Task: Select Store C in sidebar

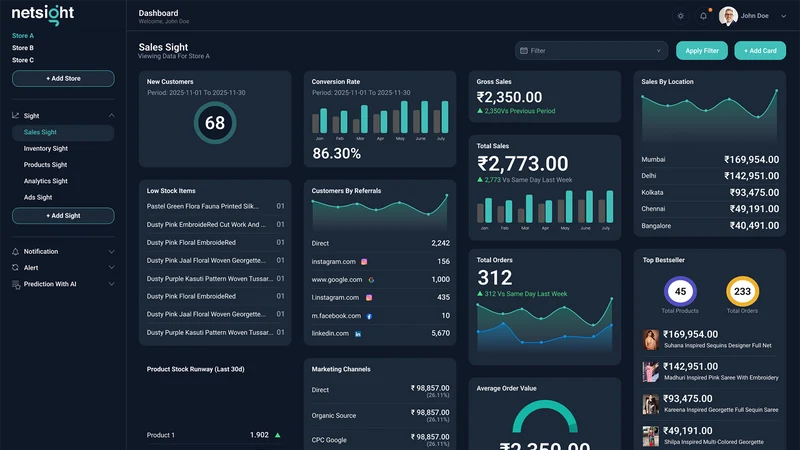Action: pos(23,60)
